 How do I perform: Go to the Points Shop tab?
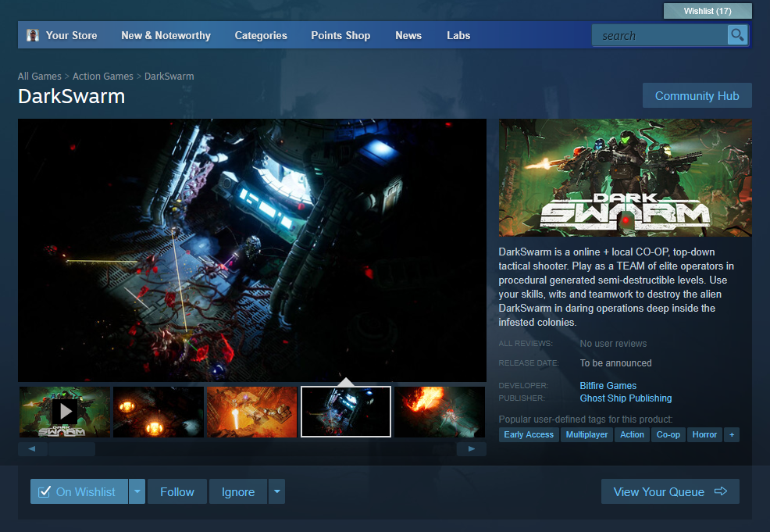(x=340, y=35)
